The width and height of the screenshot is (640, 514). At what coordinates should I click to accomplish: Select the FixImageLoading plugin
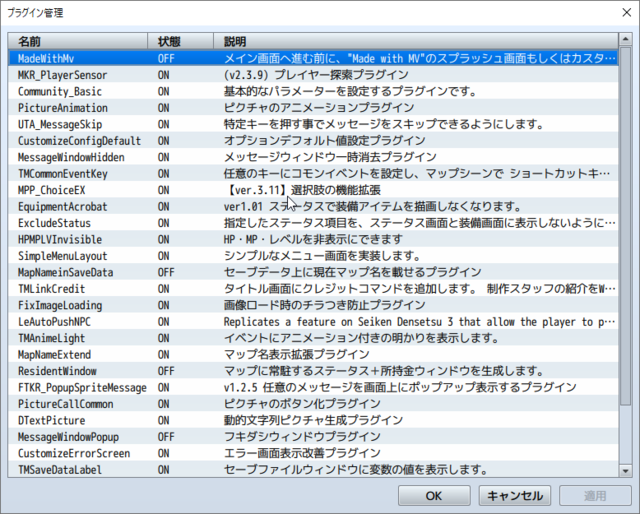313,305
